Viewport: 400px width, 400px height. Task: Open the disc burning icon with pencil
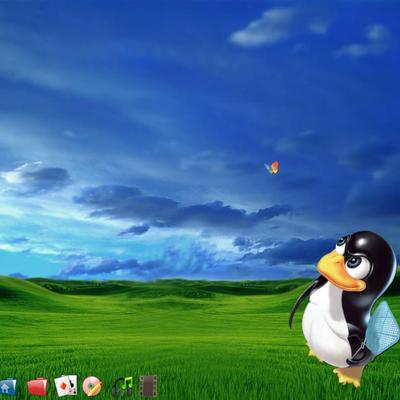pos(92,386)
